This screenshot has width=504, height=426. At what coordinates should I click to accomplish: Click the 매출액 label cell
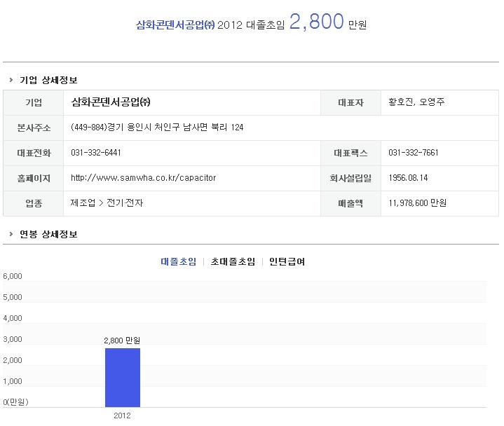click(350, 203)
